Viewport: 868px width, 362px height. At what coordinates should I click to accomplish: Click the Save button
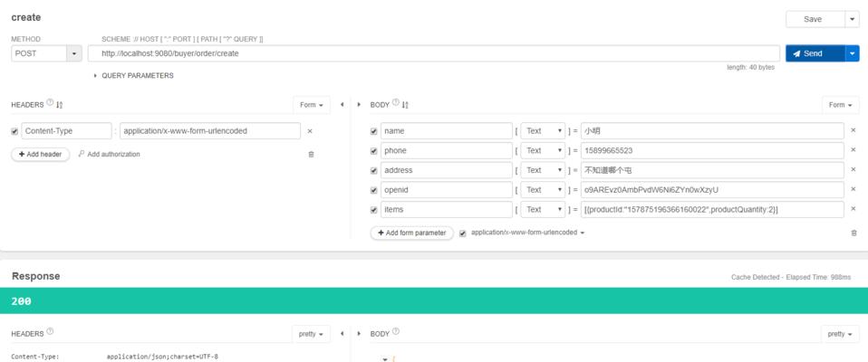(815, 19)
